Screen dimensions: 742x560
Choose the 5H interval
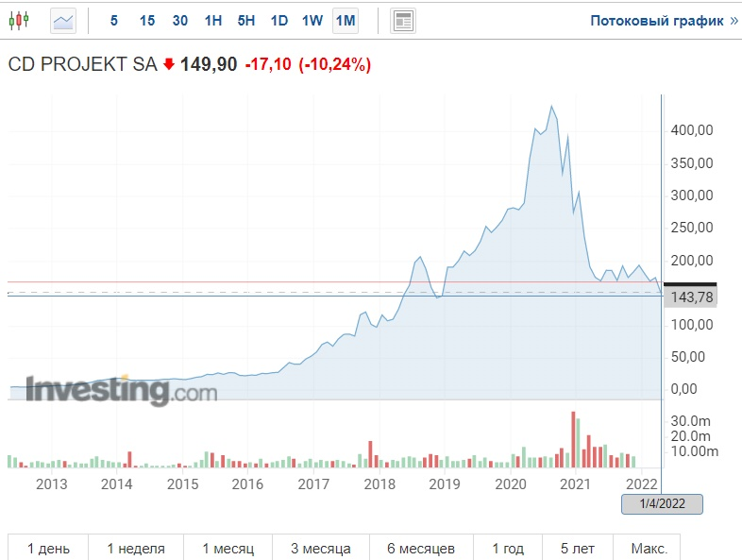pos(246,21)
